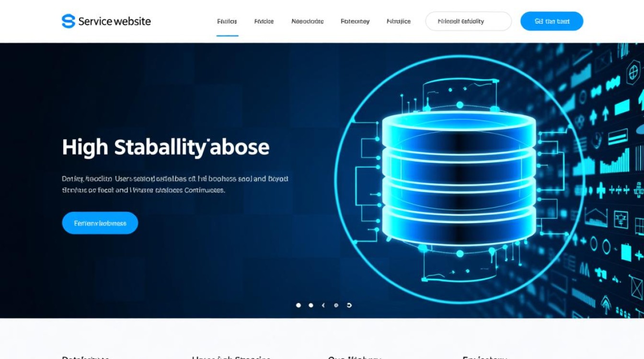The image size is (644, 359).
Task: Switch to the second carousel slide dot
Action: tap(311, 305)
